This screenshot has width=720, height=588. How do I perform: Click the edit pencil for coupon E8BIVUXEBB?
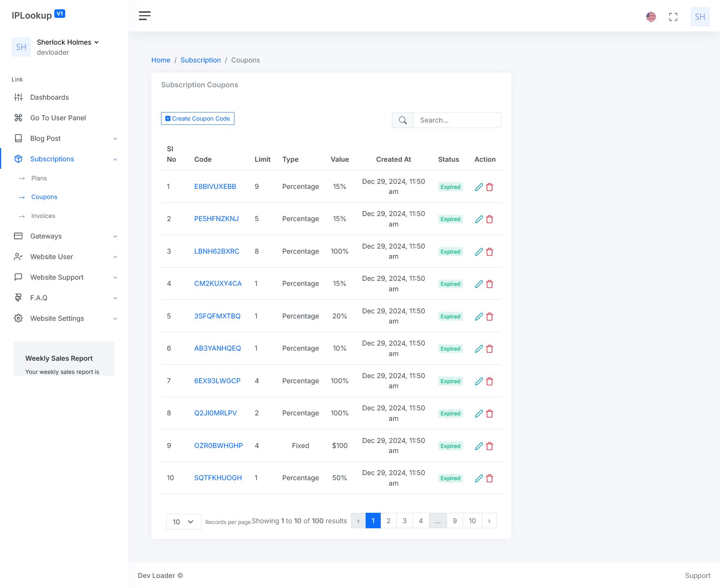point(479,187)
